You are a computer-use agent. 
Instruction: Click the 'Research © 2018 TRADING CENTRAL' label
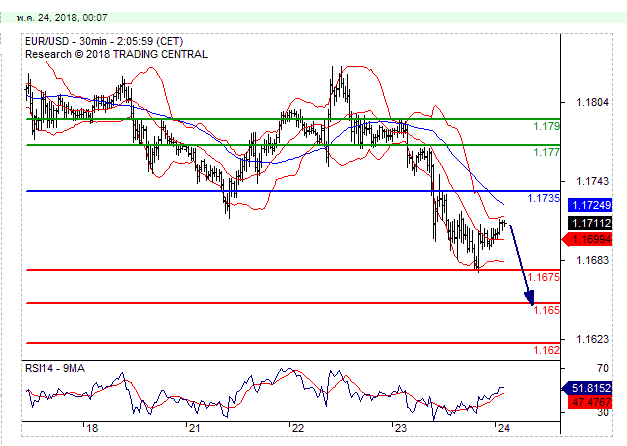(116, 54)
